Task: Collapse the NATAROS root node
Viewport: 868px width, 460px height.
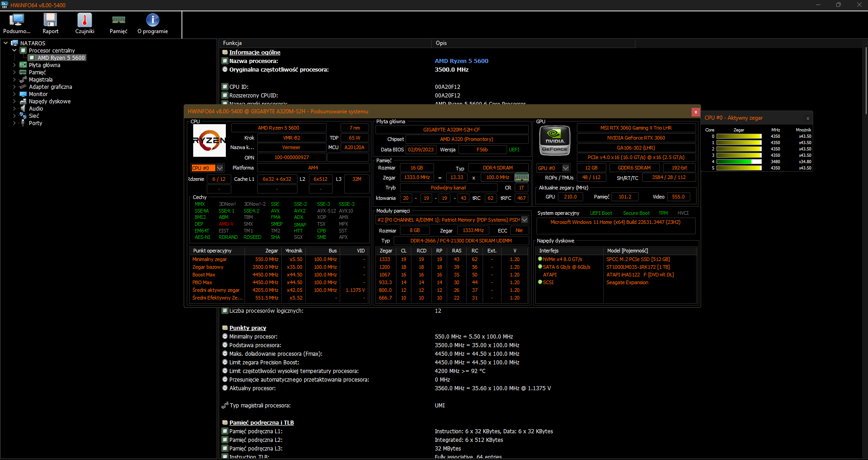Action: [x=6, y=43]
